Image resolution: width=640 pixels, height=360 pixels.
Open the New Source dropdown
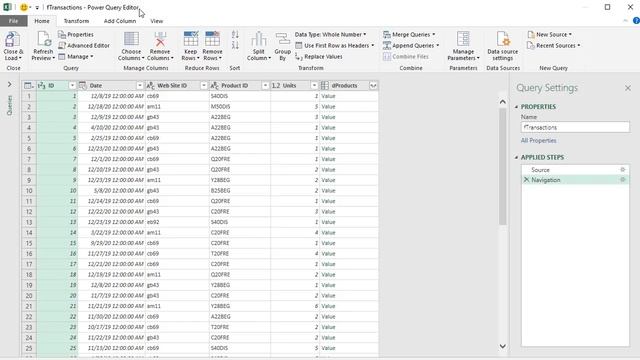(x=549, y=34)
